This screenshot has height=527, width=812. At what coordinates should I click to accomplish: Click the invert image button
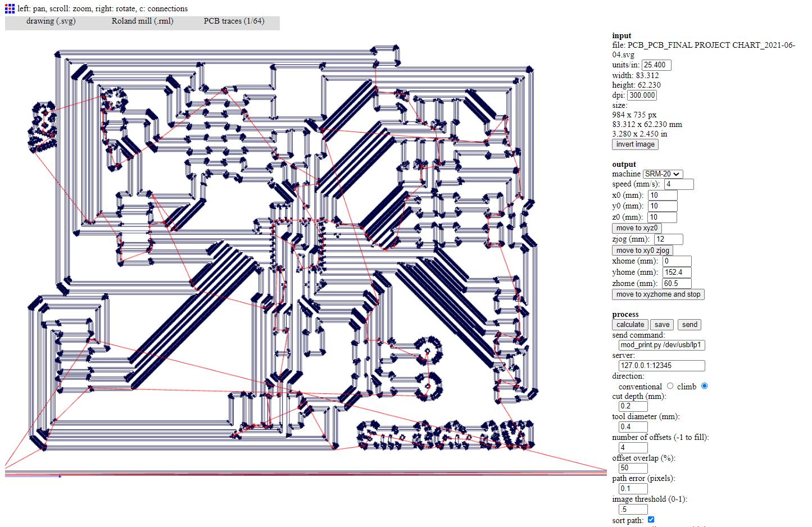click(x=635, y=144)
